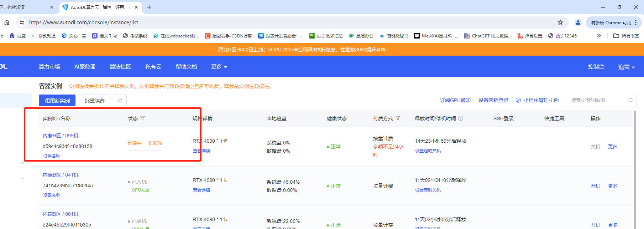Viewport: 644px width, 229px height.
Task: Open a new browser tab
Action: (149, 7)
